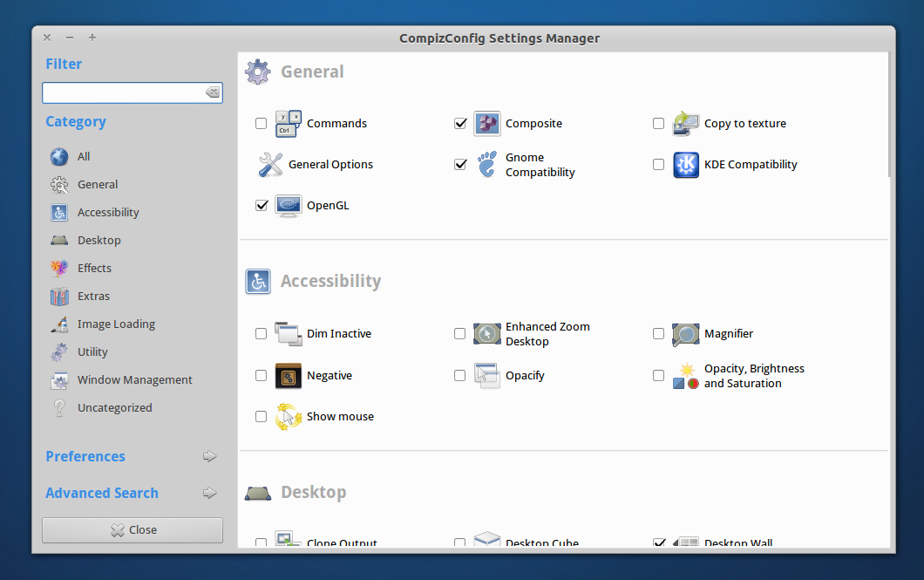Screen dimensions: 924x580
Task: Disable the Composite plugin checkbox
Action: point(460,124)
